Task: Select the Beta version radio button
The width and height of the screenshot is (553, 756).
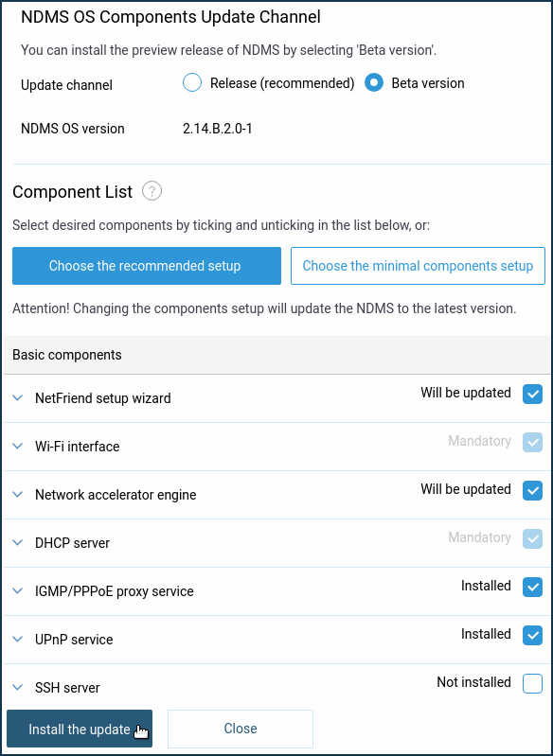Action: [374, 83]
